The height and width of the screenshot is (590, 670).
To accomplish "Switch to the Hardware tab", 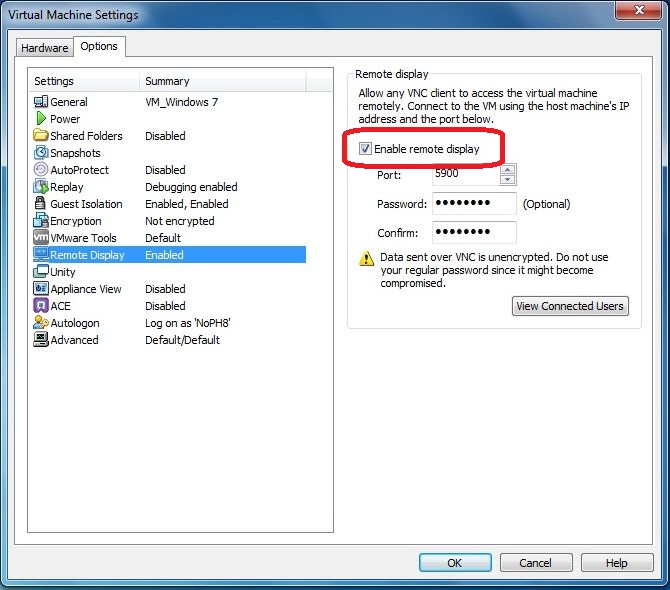I will (44, 48).
